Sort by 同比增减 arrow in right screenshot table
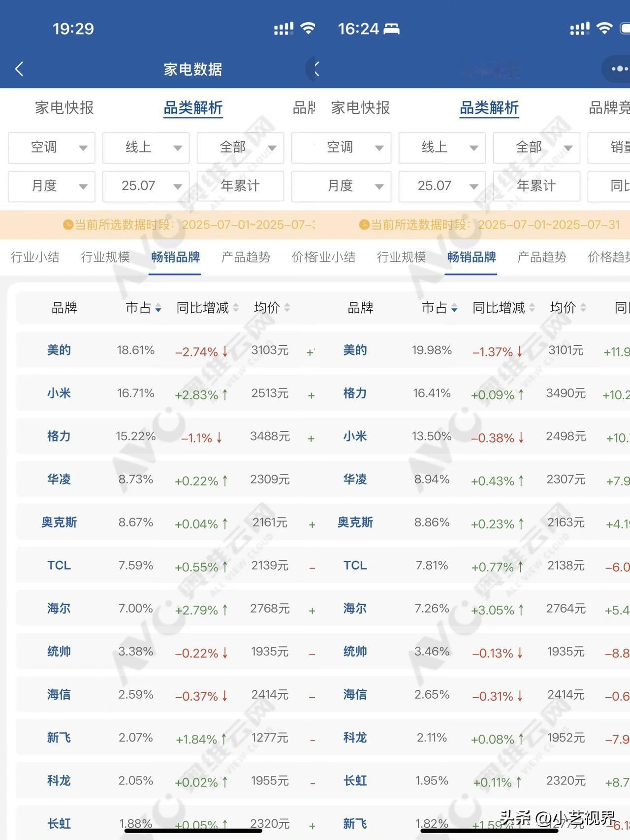Viewport: 630px width, 840px height. (532, 308)
